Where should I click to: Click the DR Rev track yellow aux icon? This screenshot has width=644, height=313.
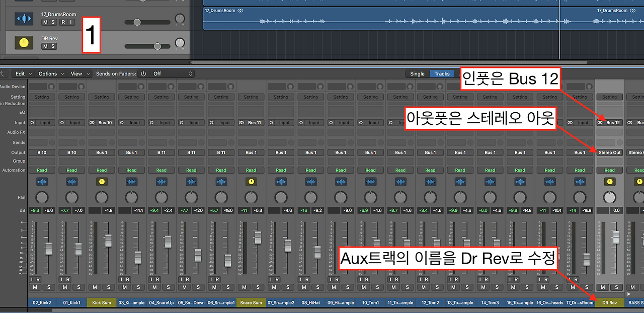coord(24,43)
